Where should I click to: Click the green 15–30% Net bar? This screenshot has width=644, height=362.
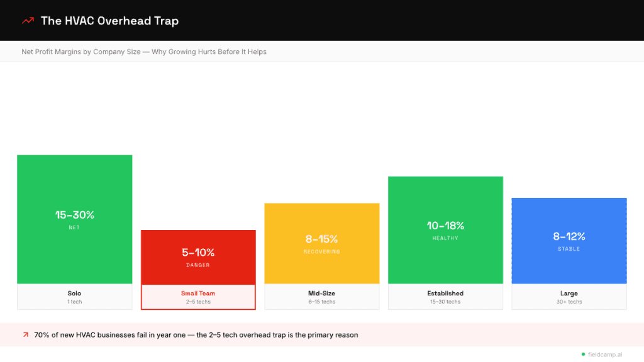click(74, 189)
